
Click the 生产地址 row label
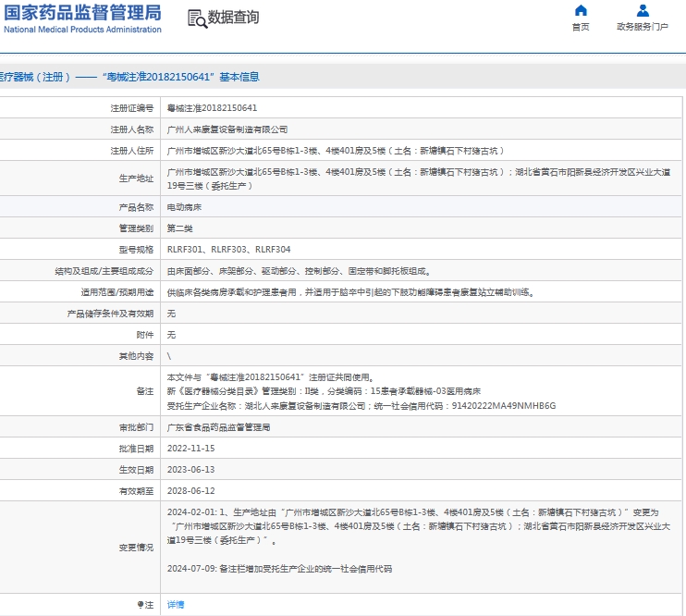point(136,179)
